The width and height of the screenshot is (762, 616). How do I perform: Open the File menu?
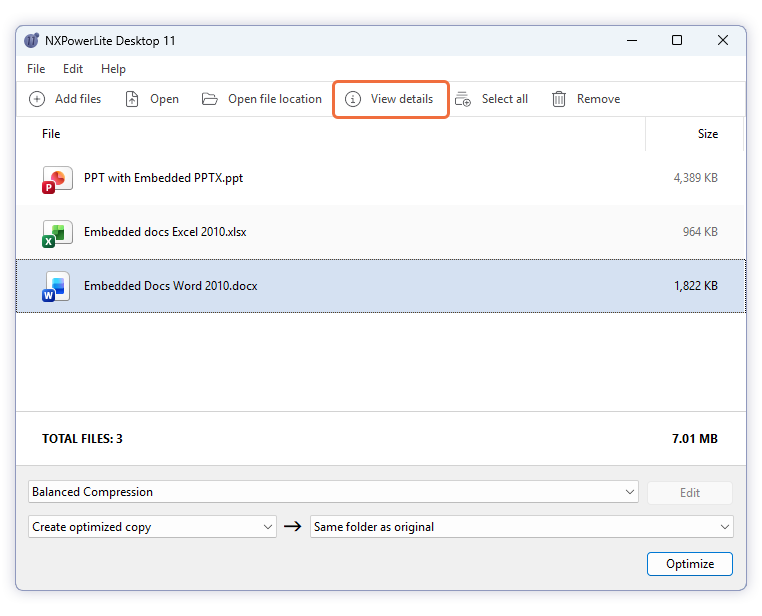tap(36, 69)
